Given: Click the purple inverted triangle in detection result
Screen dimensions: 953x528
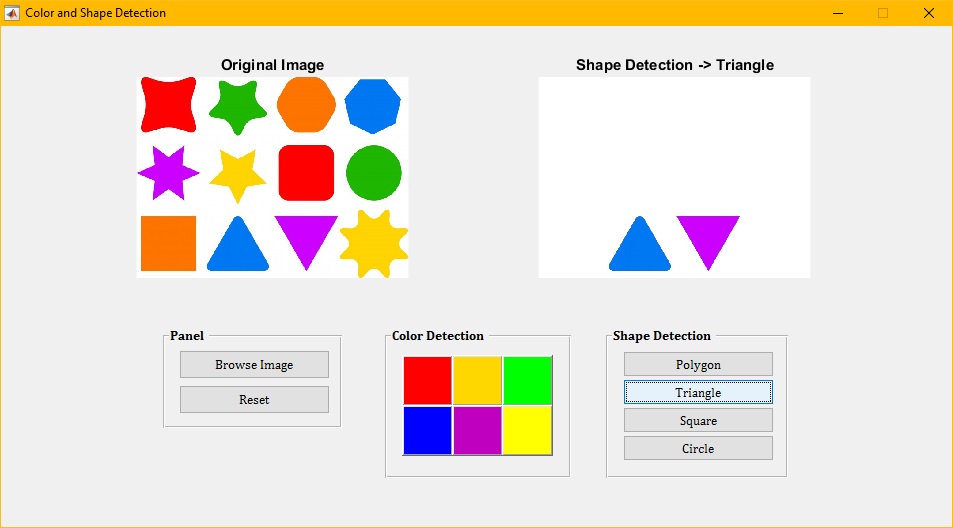Looking at the screenshot, I should point(708,238).
